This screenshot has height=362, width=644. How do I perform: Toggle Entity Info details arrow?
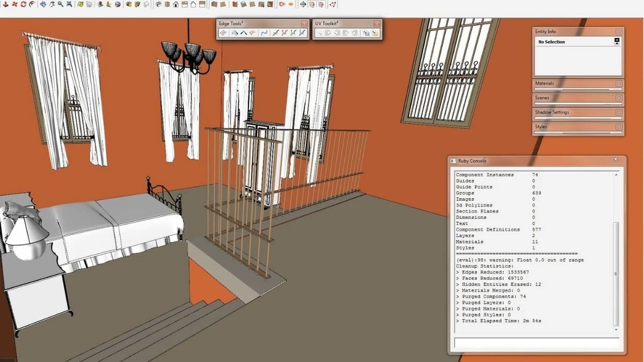click(617, 41)
